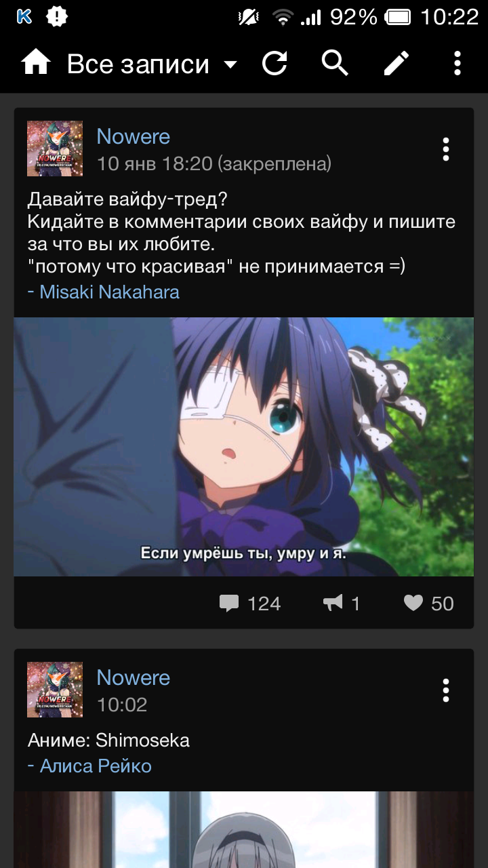Viewport: 488px width, 868px height.
Task: Open Алиса Рейко author link
Action: [x=96, y=766]
